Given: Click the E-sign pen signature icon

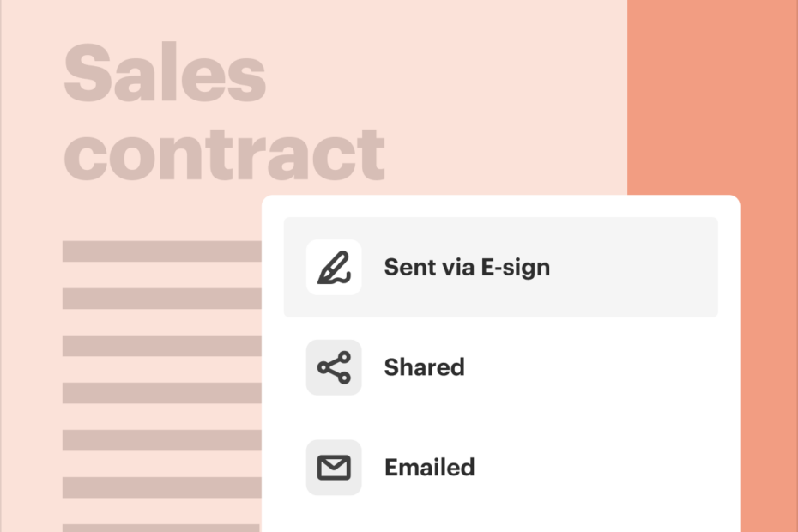Looking at the screenshot, I should tap(334, 268).
